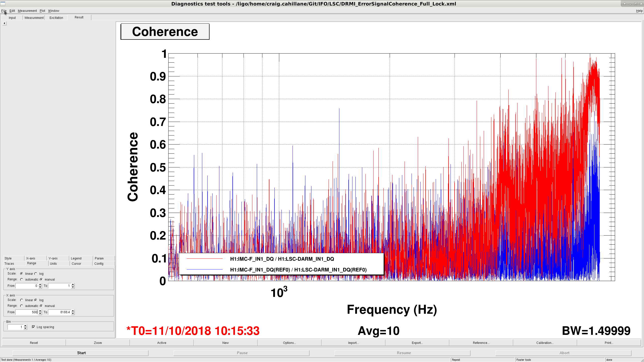Decrease the X axis From value stepper
This screenshot has height=362, width=644.
40,313
